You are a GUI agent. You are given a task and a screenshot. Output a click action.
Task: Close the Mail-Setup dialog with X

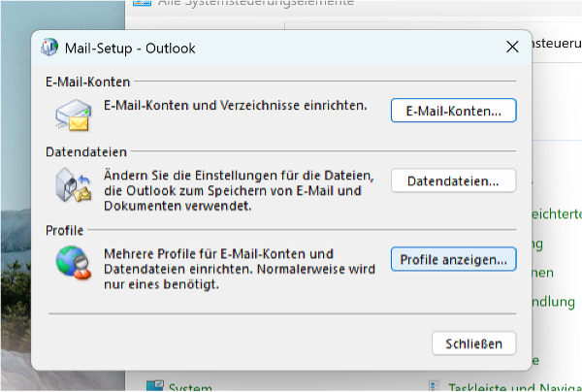click(x=512, y=47)
